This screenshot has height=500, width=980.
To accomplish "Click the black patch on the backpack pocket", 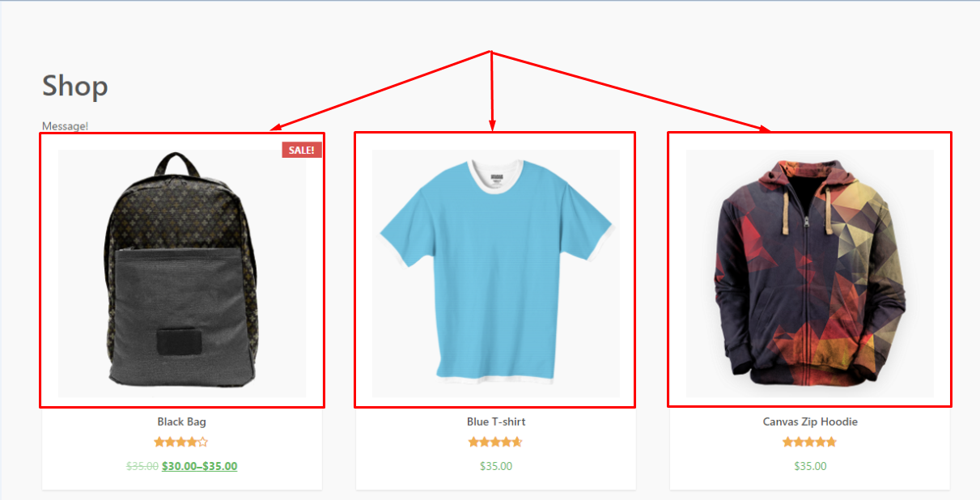I will tap(182, 343).
